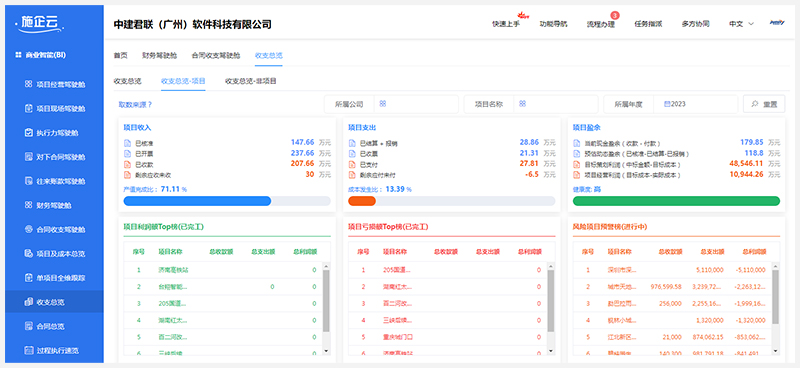Viewport: 800px width, 368px height.
Task: Click the document icon beside 已结算 + 报销
Action: tap(352, 143)
